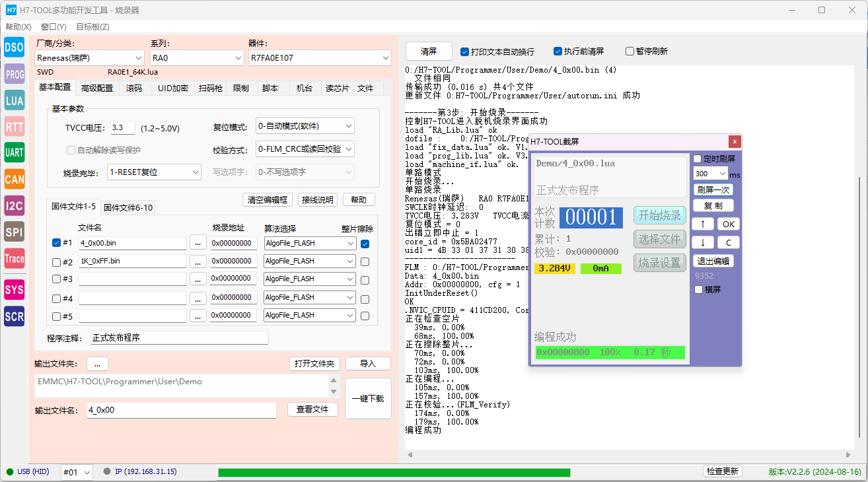Browse file for firmware row #5
Image resolution: width=868 pixels, height=482 pixels.
coord(198,315)
